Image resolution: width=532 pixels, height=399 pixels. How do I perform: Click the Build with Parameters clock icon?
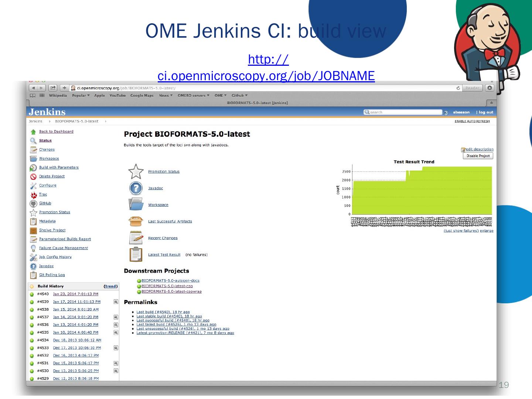(33, 168)
